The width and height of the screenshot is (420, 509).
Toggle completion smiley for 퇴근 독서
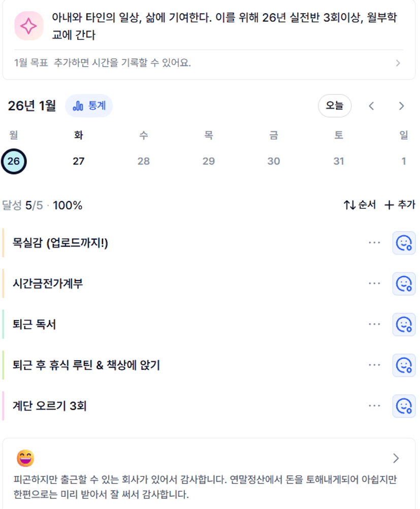pos(404,325)
